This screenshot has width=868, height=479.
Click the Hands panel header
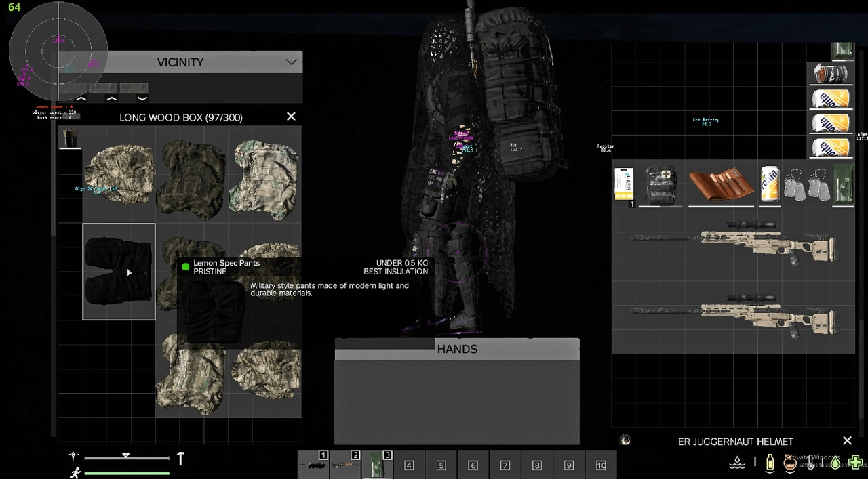(457, 349)
